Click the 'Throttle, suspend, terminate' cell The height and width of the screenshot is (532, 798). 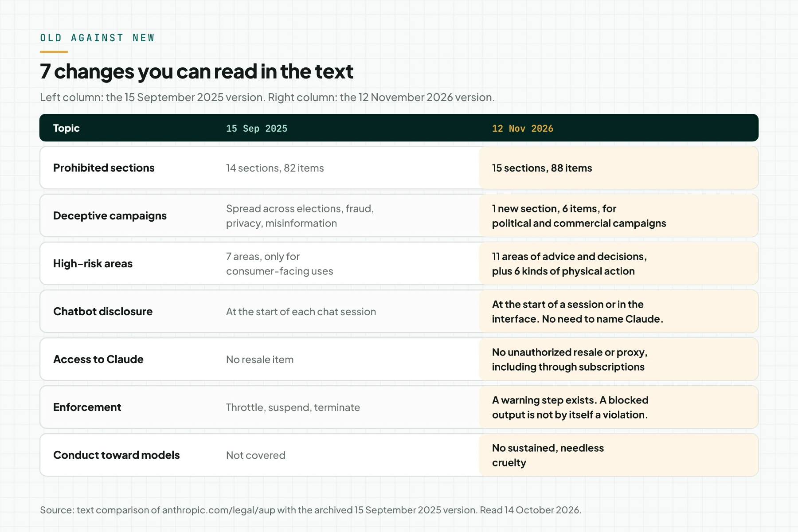pos(293,407)
